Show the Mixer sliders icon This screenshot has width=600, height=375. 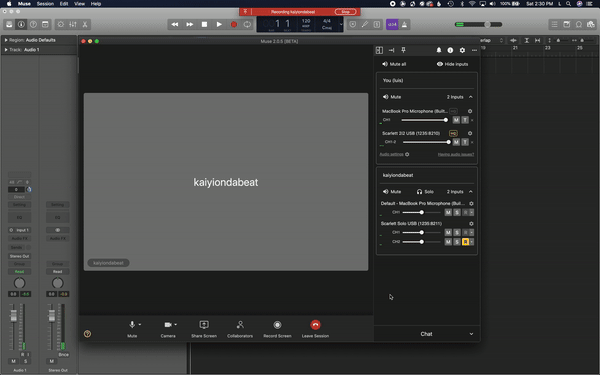[x=73, y=24]
